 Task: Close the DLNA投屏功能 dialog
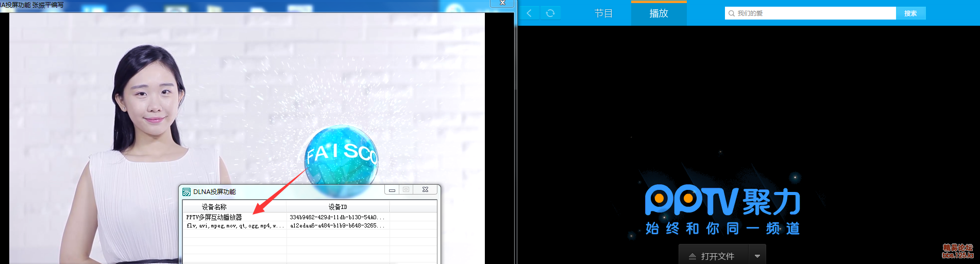click(x=425, y=190)
